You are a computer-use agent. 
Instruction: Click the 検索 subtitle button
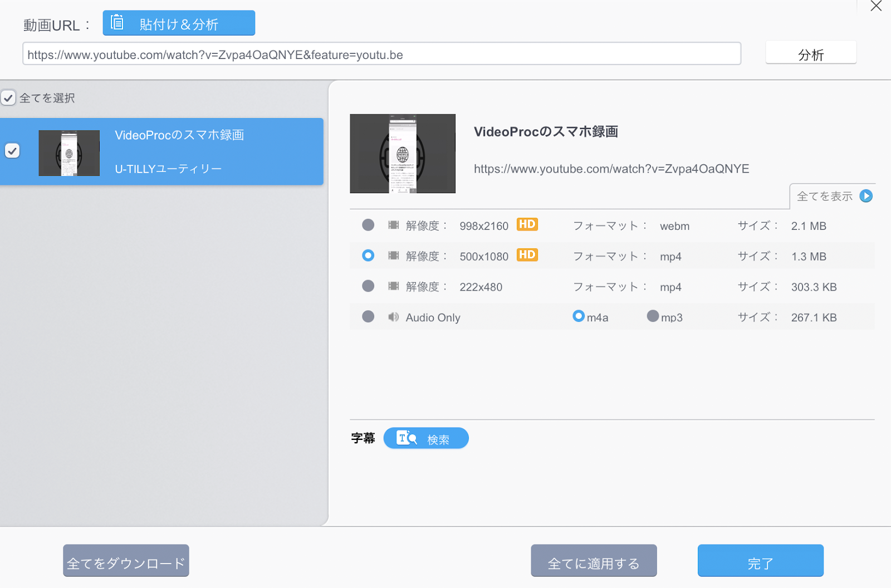pos(426,438)
